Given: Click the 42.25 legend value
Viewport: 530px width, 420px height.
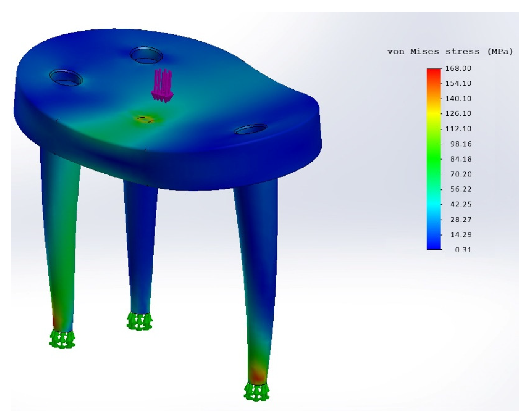Looking at the screenshot, I should pos(461,204).
